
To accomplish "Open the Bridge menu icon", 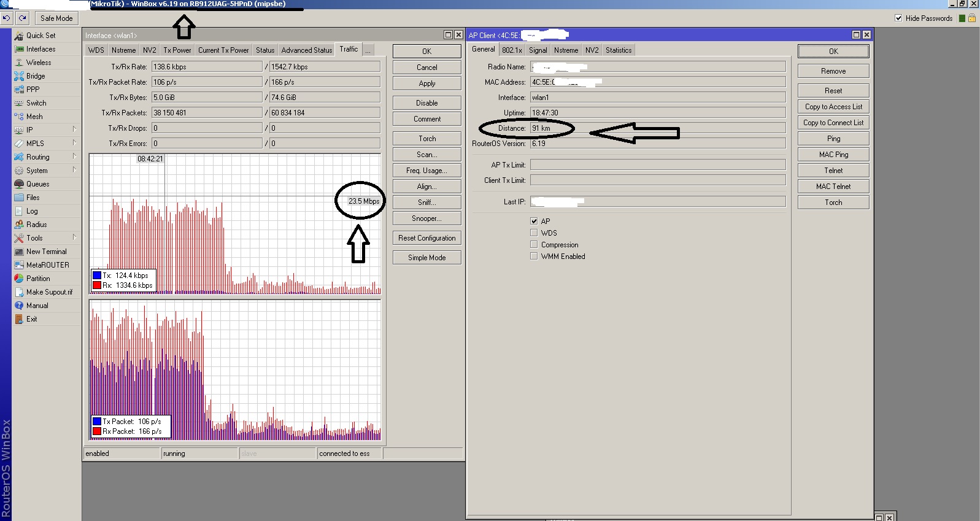I will click(x=19, y=76).
